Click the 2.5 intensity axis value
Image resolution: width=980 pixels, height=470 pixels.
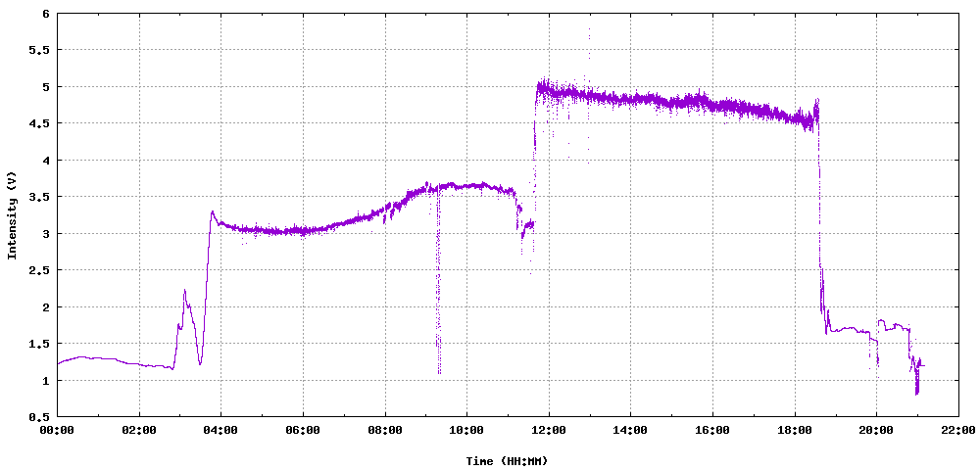coord(39,270)
